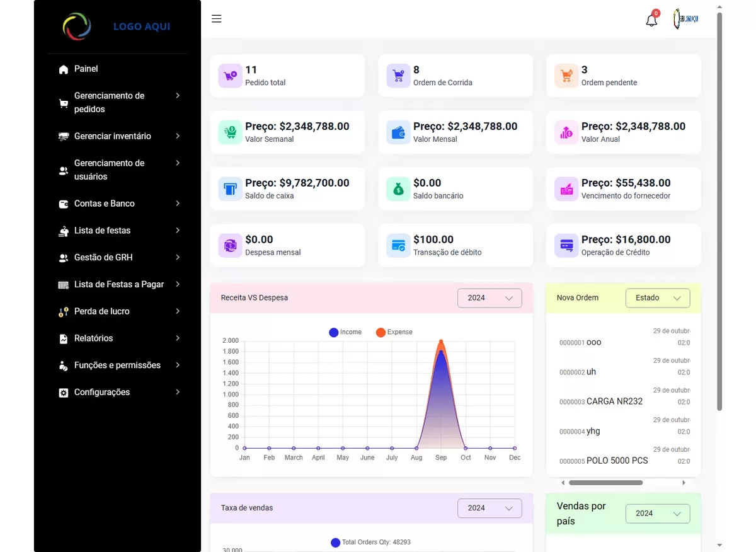This screenshot has height=552, width=756.
Task: Click the user profile avatar logo
Action: click(685, 20)
